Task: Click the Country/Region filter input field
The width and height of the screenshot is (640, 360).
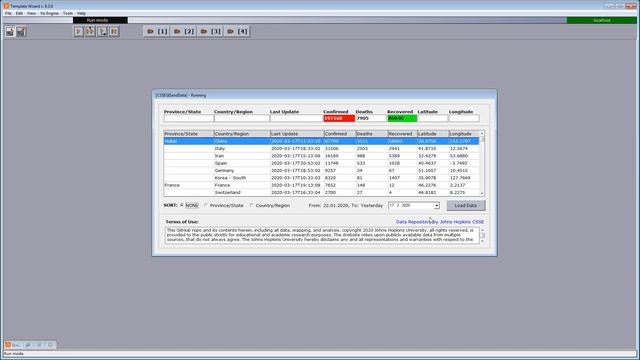Action: [x=242, y=118]
